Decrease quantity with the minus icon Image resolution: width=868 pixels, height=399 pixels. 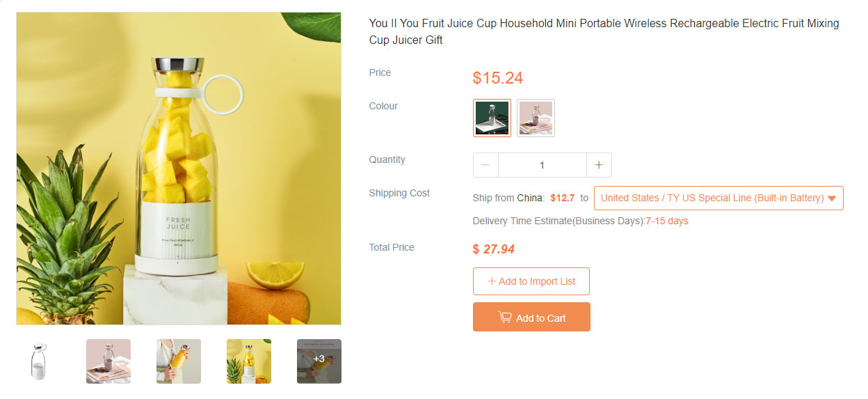click(485, 165)
